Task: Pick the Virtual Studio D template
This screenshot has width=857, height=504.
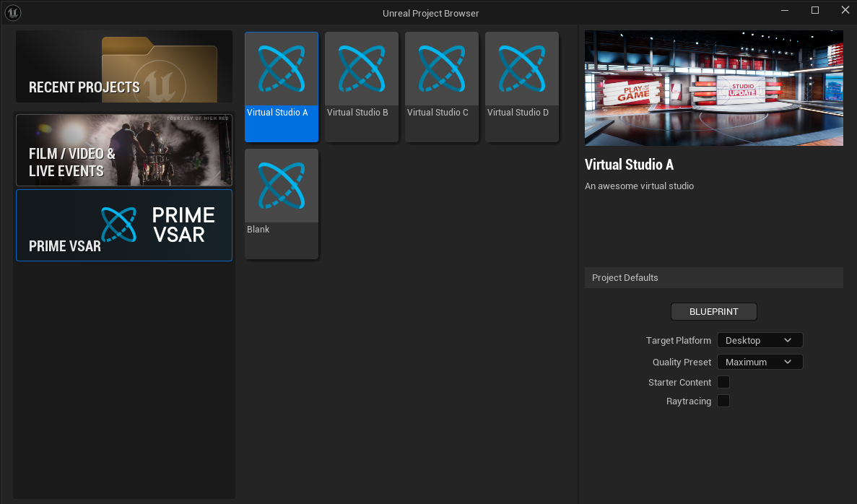Action: coord(522,87)
